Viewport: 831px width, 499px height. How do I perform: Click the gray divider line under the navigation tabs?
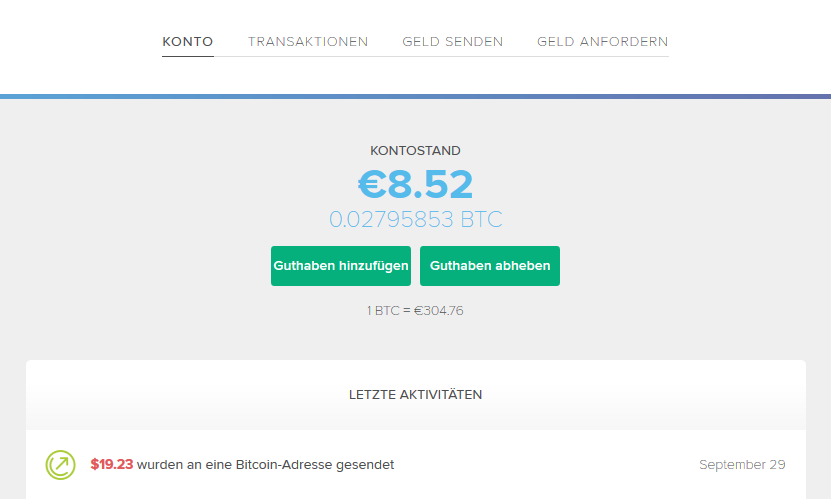pyautogui.click(x=450, y=56)
